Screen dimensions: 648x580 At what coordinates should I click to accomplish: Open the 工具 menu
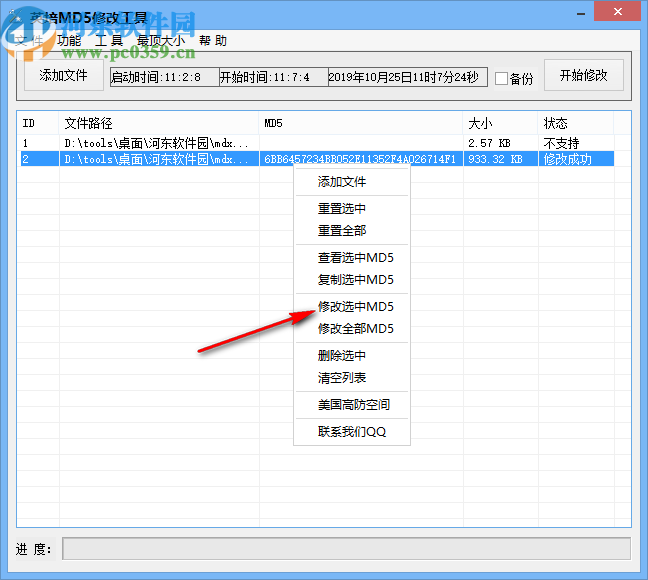pyautogui.click(x=109, y=41)
